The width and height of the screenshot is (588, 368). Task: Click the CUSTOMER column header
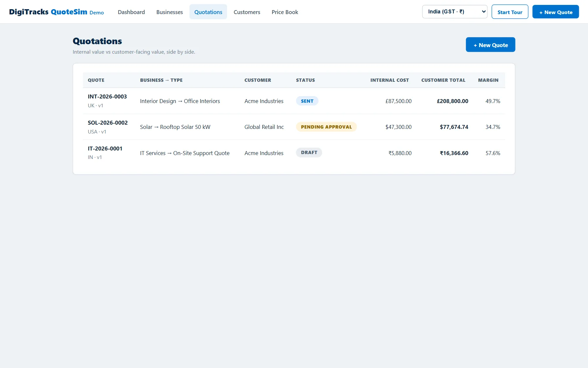click(x=258, y=80)
